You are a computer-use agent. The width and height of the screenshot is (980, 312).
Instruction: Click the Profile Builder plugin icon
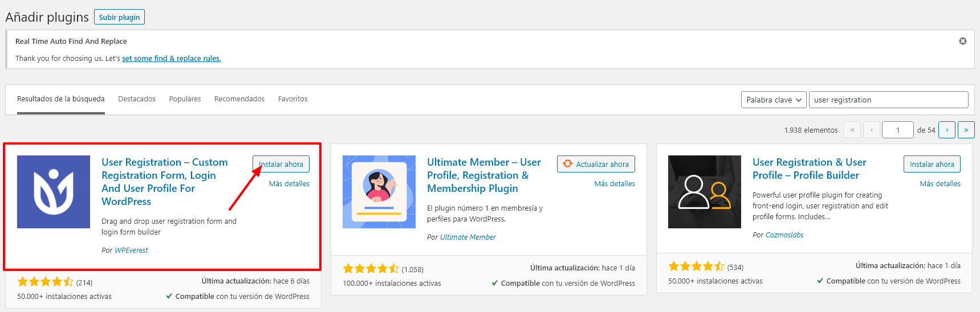[x=705, y=192]
